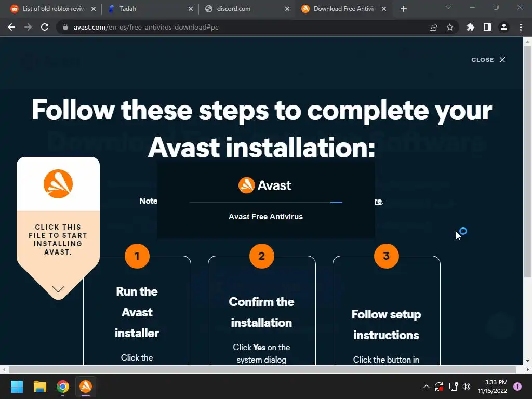Click the scrollbar down arrow

click(x=527, y=361)
